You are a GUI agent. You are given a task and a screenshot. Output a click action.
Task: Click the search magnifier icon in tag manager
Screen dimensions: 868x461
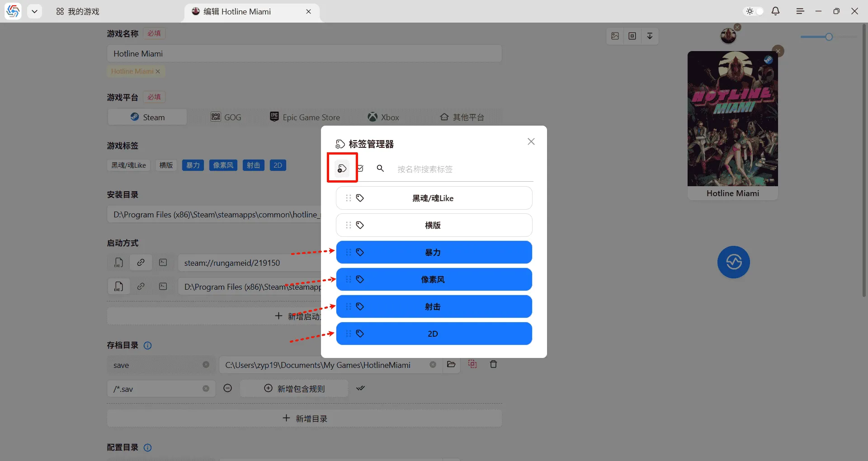coord(380,168)
